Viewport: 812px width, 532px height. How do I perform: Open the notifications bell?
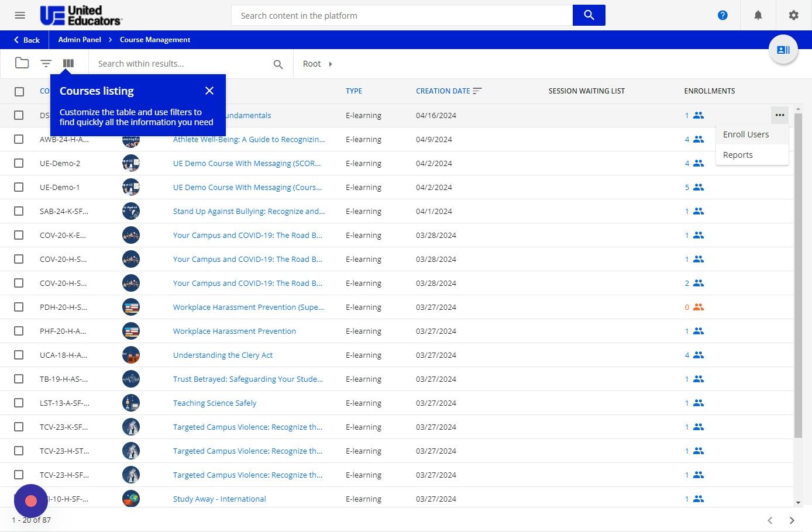[x=758, y=15]
